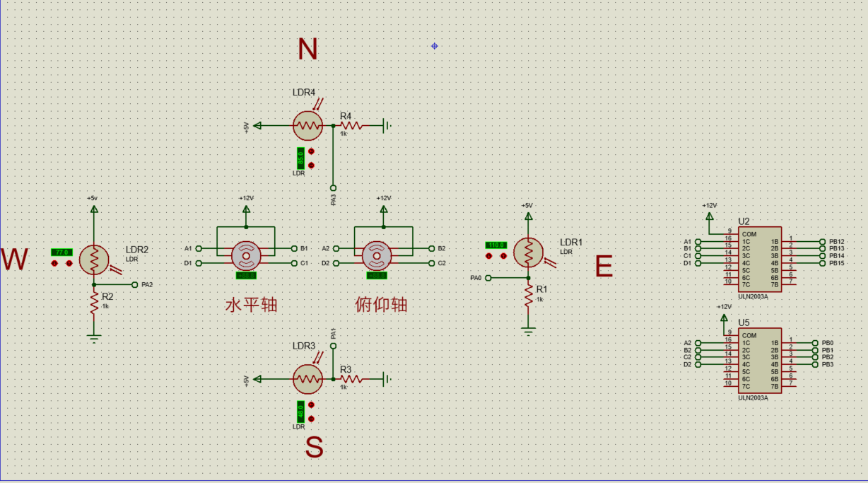Click the right red adjust dot of LDR2
This screenshot has width=868, height=483.
pos(69,263)
